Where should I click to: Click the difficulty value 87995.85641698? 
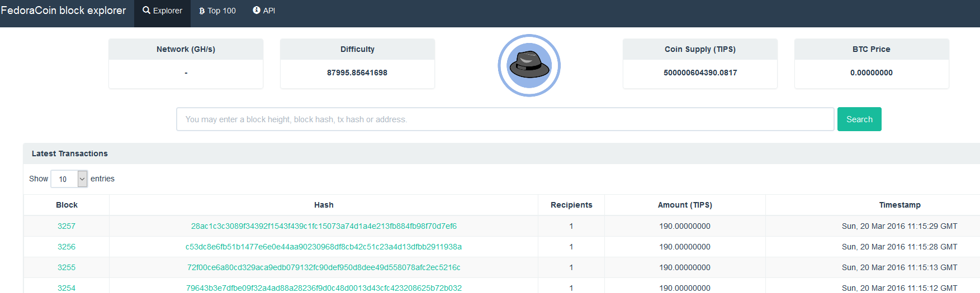(357, 73)
